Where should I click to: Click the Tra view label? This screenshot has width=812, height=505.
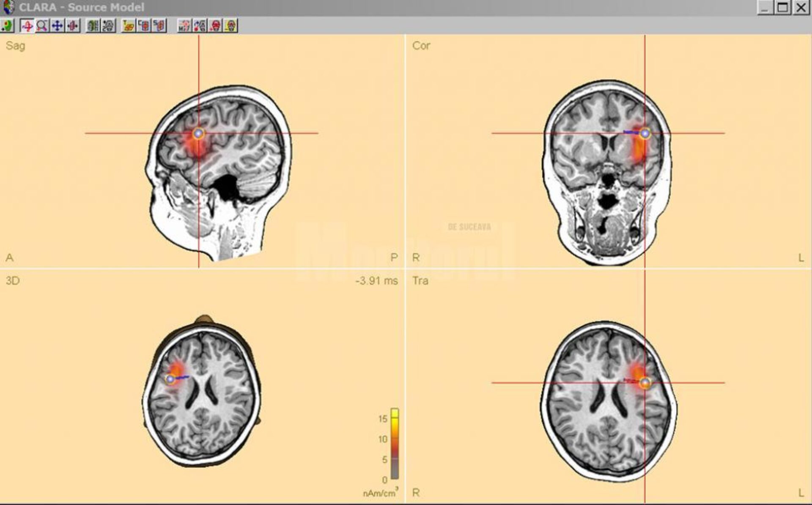point(420,281)
